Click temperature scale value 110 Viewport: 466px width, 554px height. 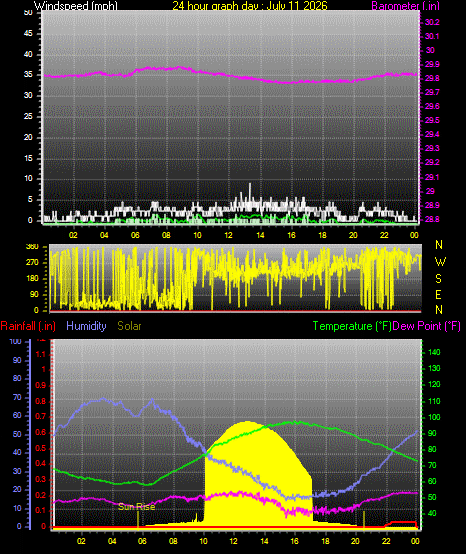(x=434, y=401)
